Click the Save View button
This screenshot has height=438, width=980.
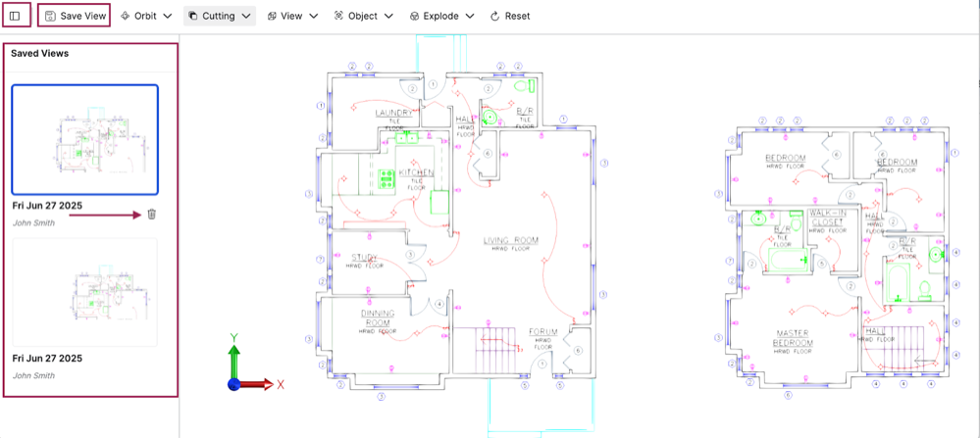click(75, 16)
